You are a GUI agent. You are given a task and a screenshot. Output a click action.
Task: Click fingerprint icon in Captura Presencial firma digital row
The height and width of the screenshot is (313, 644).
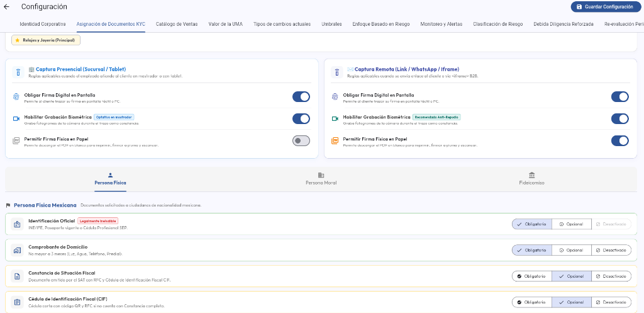click(16, 97)
